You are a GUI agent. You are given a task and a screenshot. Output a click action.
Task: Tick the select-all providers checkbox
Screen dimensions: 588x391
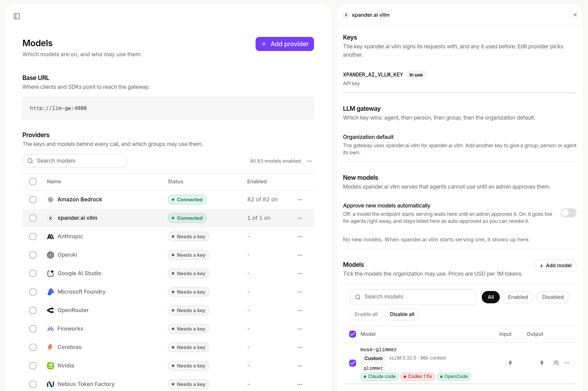coord(33,182)
